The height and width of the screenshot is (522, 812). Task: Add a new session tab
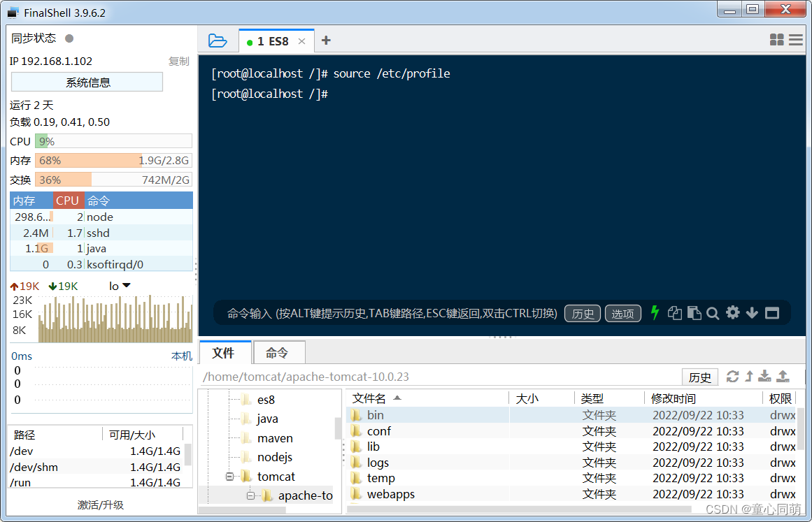pyautogui.click(x=326, y=41)
